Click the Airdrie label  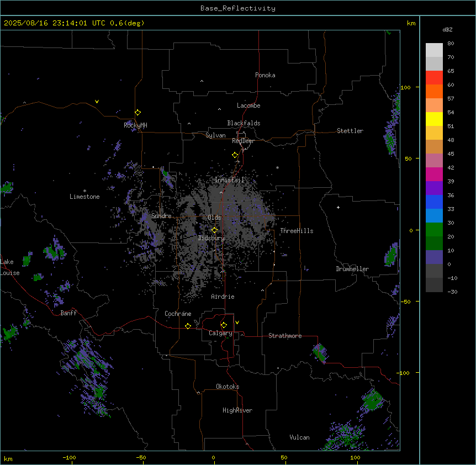(x=223, y=297)
